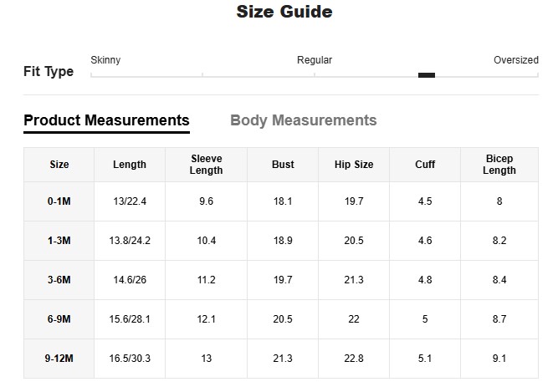
Task: Select the 6-9M size row
Action: (x=59, y=319)
